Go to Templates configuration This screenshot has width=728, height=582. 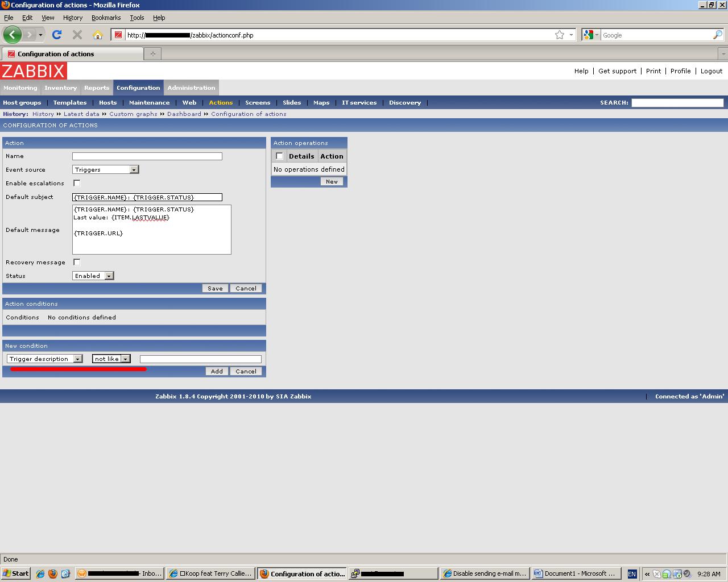[70, 103]
